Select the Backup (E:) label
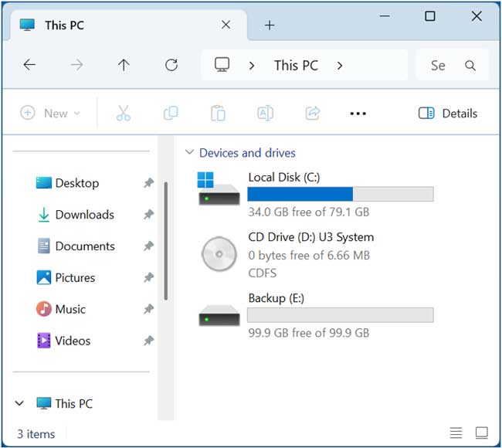Image resolution: width=502 pixels, height=448 pixels. click(276, 298)
